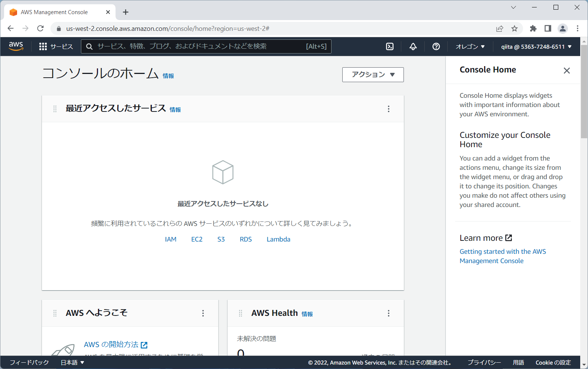The image size is (588, 369).
Task: Expand the qiita account menu
Action: [536, 46]
